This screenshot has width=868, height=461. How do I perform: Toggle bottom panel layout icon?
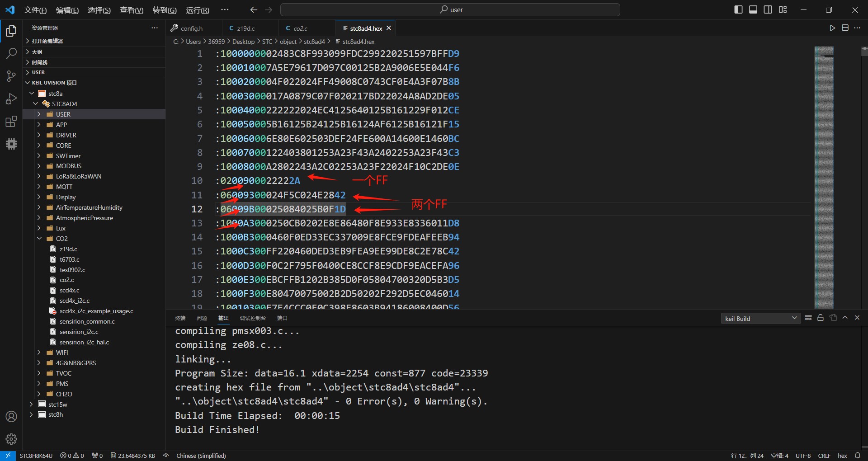(x=753, y=9)
